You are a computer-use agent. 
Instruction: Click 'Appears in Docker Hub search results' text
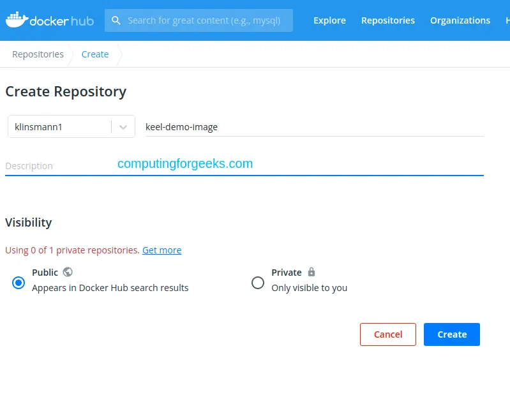coord(110,288)
